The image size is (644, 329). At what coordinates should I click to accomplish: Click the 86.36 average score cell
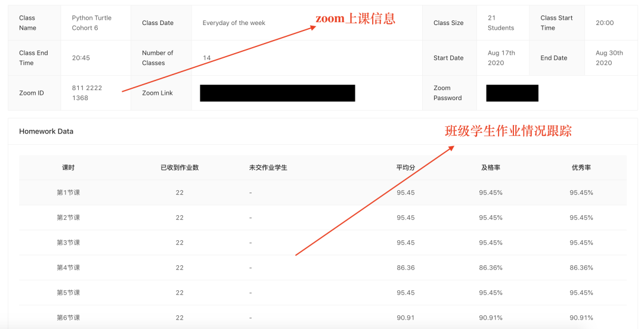pyautogui.click(x=405, y=268)
